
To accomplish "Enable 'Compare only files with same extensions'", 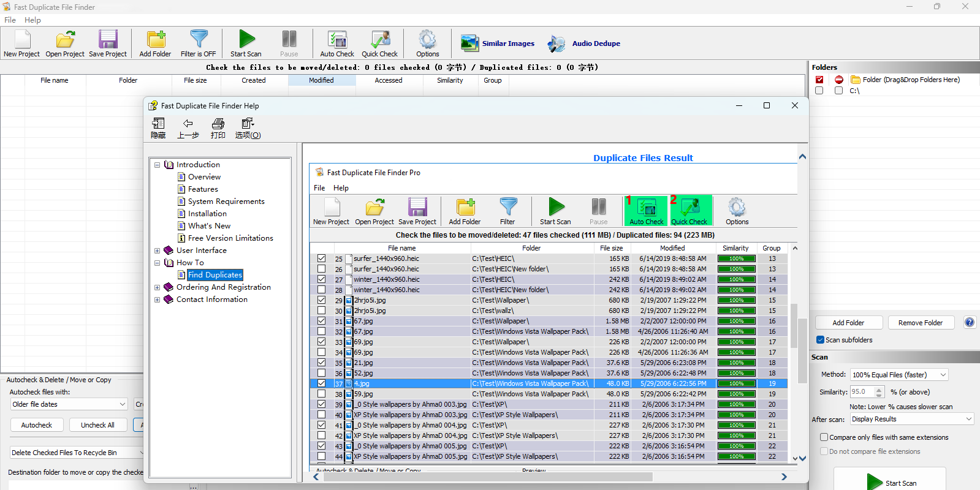I will [x=824, y=437].
